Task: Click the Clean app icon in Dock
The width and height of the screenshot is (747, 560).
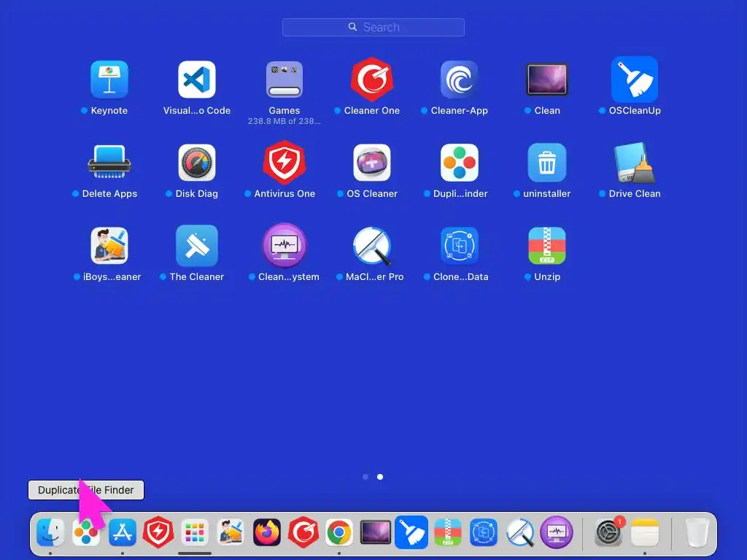Action: tap(376, 532)
